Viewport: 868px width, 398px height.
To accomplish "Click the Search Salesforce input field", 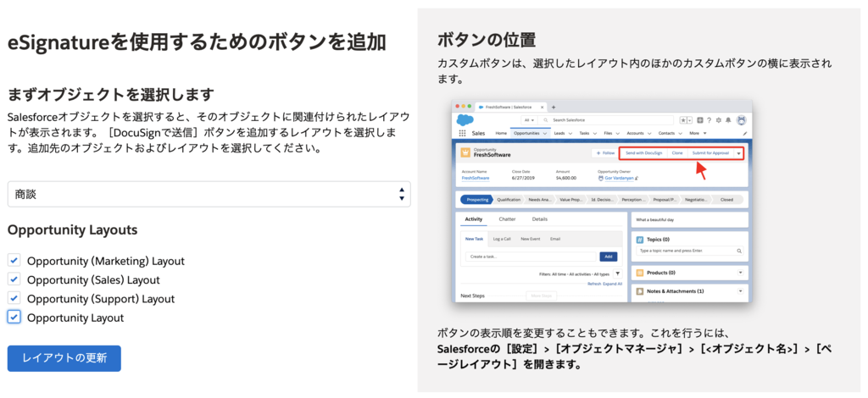I will click(607, 120).
